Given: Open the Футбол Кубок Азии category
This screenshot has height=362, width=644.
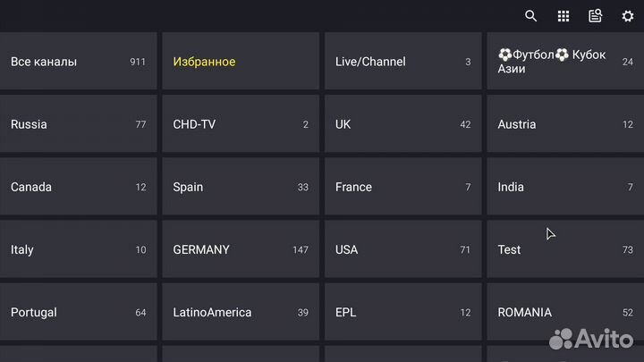Looking at the screenshot, I should [564, 62].
